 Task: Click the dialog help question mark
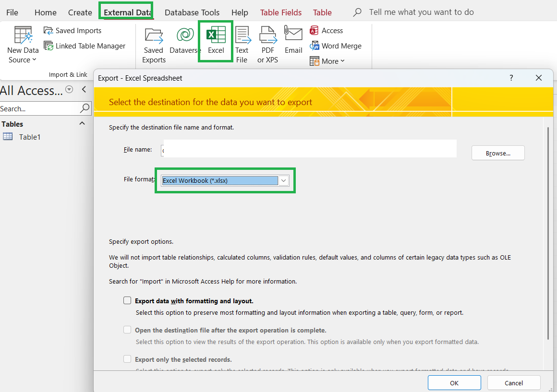[x=511, y=78]
